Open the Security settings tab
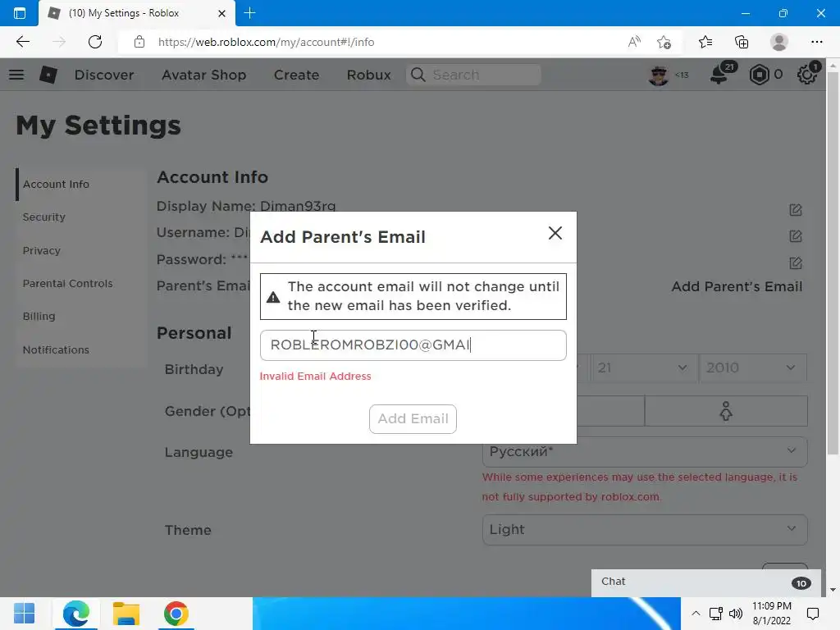The height and width of the screenshot is (630, 840). click(44, 217)
